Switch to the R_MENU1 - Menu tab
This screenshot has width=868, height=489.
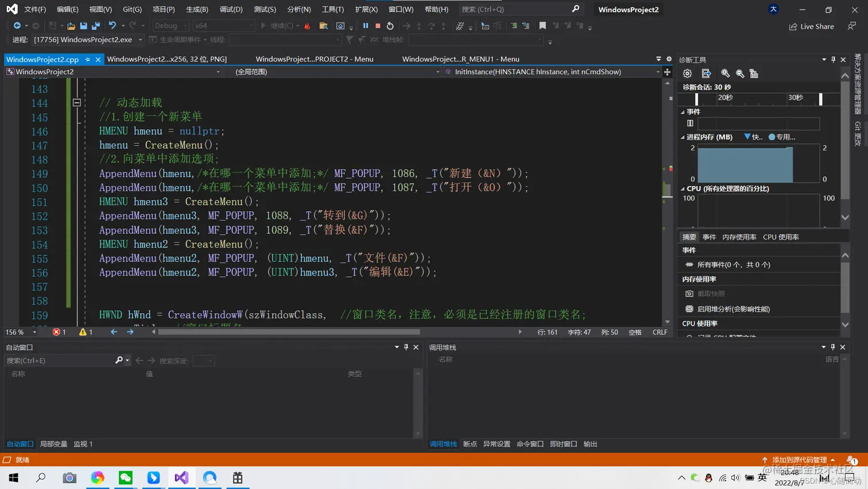tap(460, 59)
